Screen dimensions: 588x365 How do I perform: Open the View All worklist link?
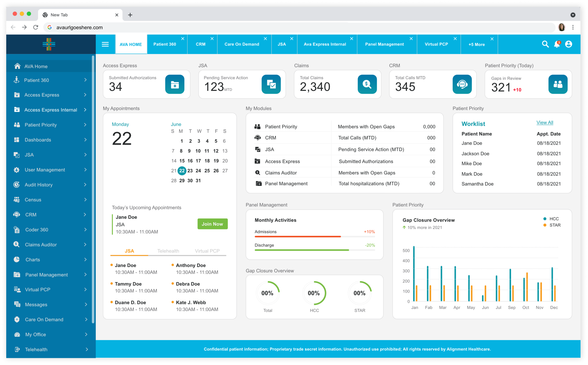(x=544, y=122)
